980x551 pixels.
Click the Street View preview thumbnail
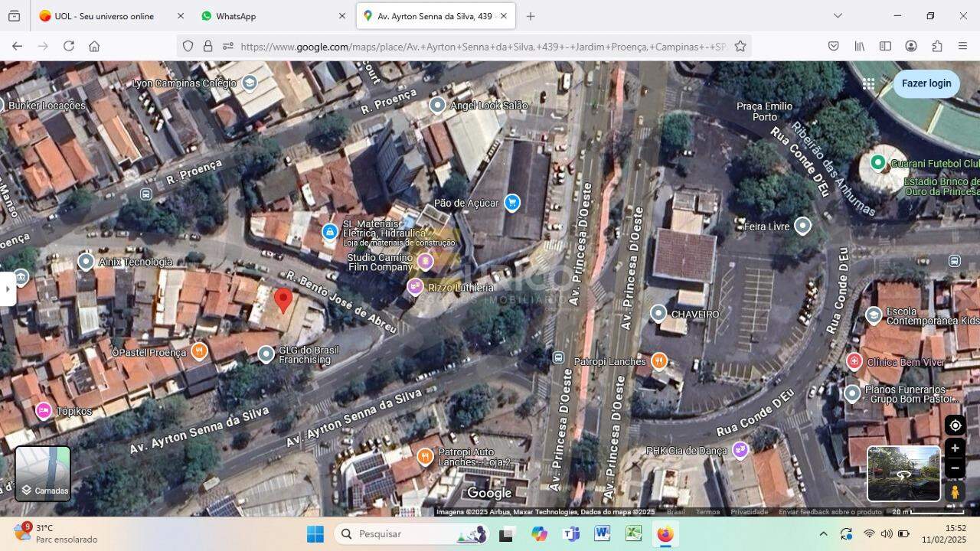pyautogui.click(x=903, y=474)
